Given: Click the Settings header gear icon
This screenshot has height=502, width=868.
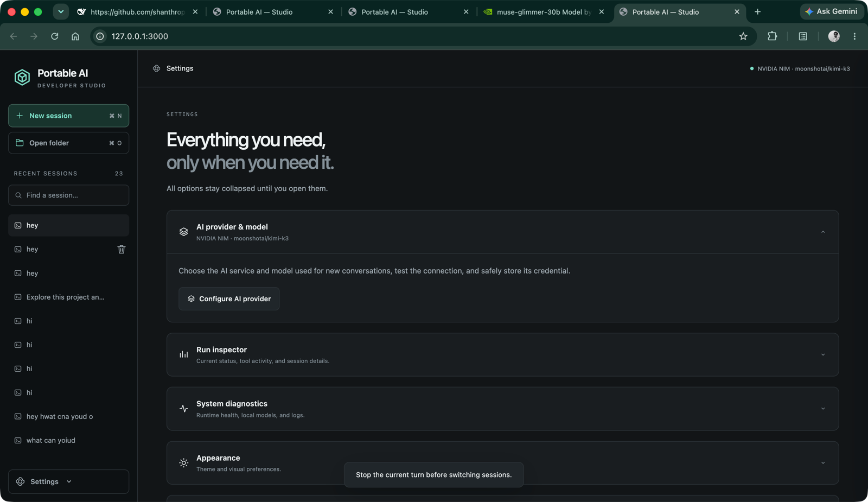Looking at the screenshot, I should [156, 68].
